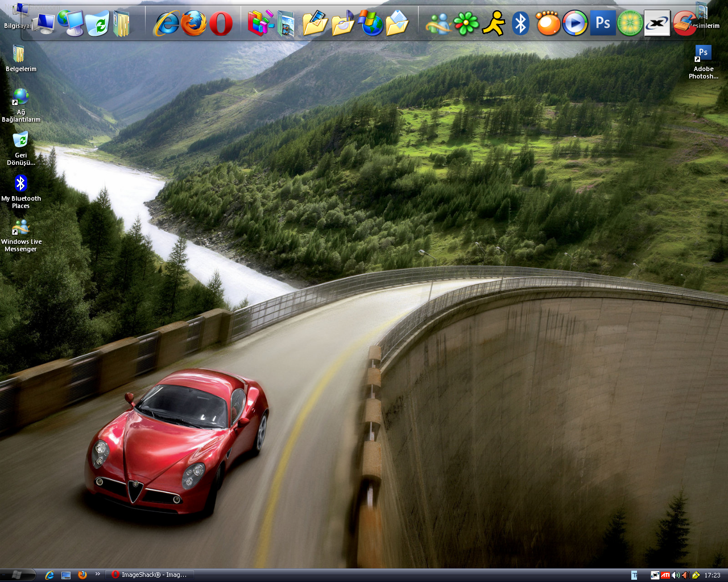Open the Recycle Bin in the dock
The image size is (728, 582).
tap(97, 24)
